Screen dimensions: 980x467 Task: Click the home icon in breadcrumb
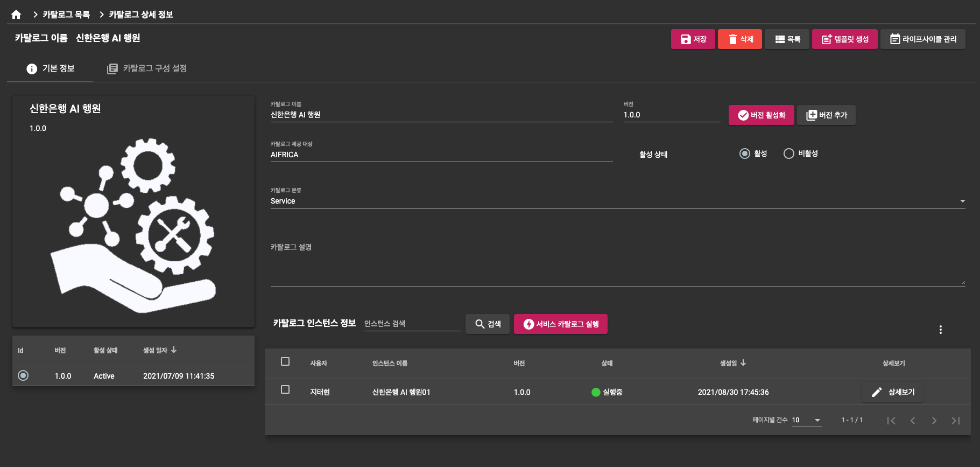pyautogui.click(x=16, y=15)
